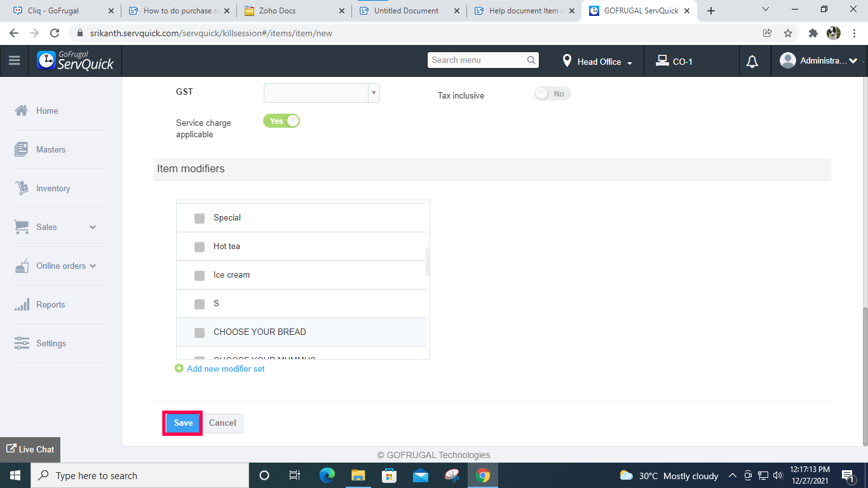The height and width of the screenshot is (488, 868).
Task: Click the Home icon in sidebar
Action: click(x=22, y=111)
